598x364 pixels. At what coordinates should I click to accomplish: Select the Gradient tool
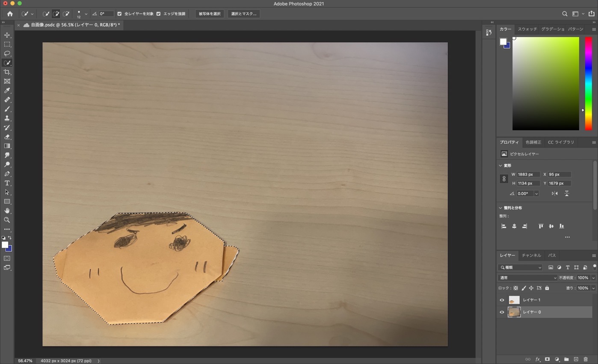(7, 146)
